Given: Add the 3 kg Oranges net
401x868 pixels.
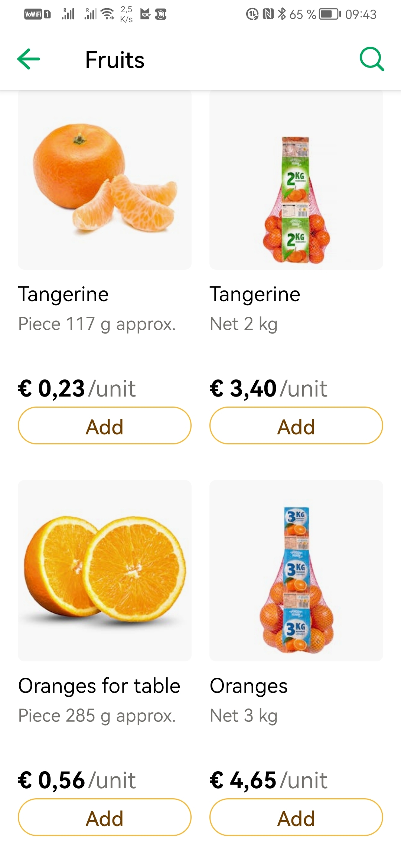Looking at the screenshot, I should coord(296,818).
